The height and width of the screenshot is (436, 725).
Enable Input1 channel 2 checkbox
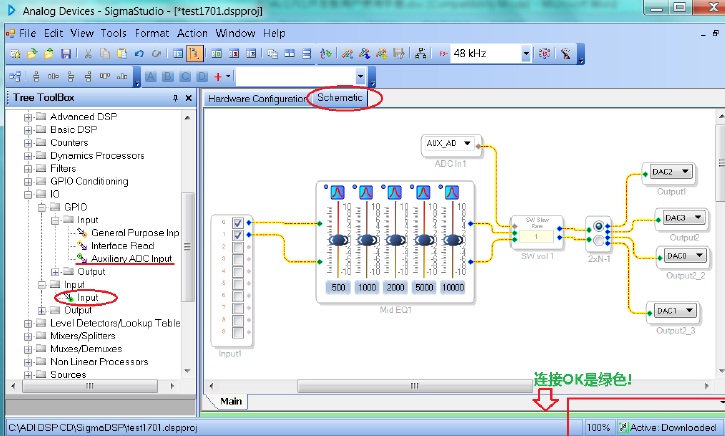point(238,247)
